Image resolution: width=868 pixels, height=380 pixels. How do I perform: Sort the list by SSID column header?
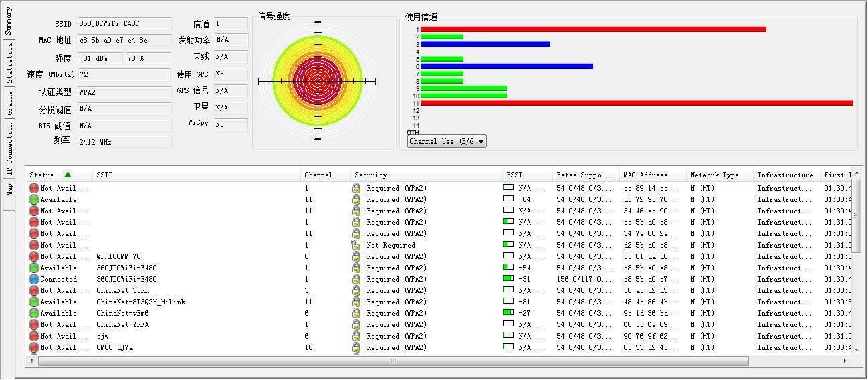[105, 175]
